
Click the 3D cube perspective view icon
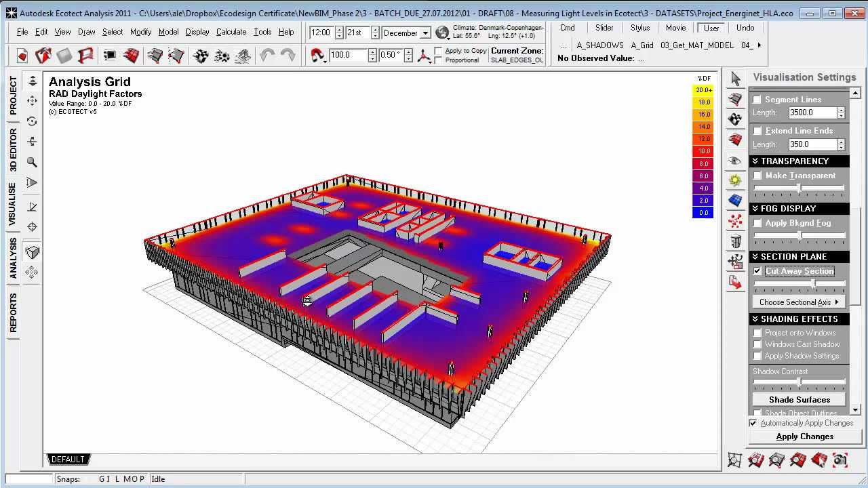click(x=32, y=252)
